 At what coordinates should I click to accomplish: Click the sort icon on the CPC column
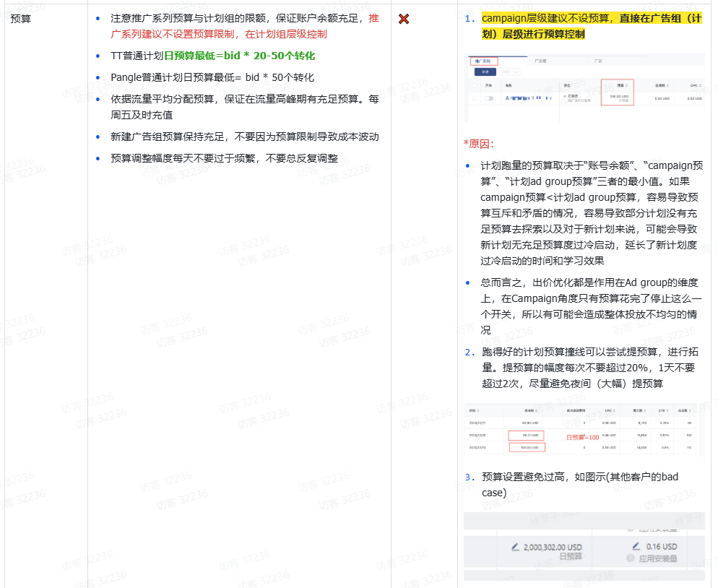point(613,410)
